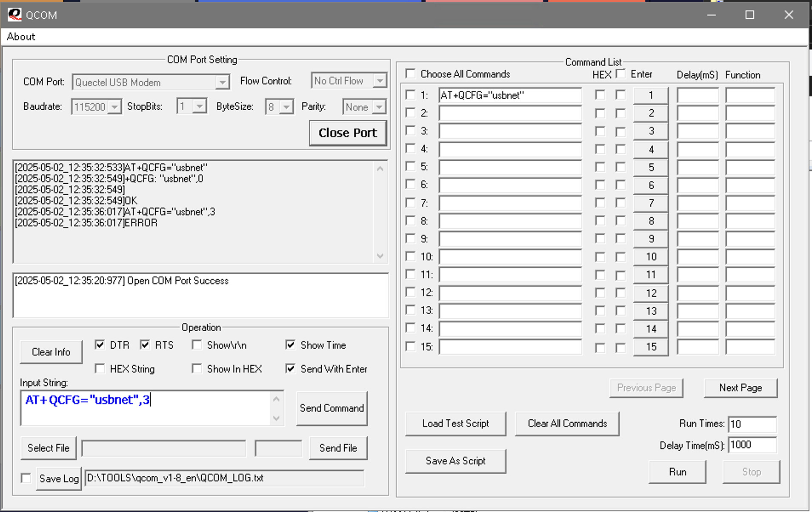
Task: Expand the COM Port dropdown
Action: [222, 82]
